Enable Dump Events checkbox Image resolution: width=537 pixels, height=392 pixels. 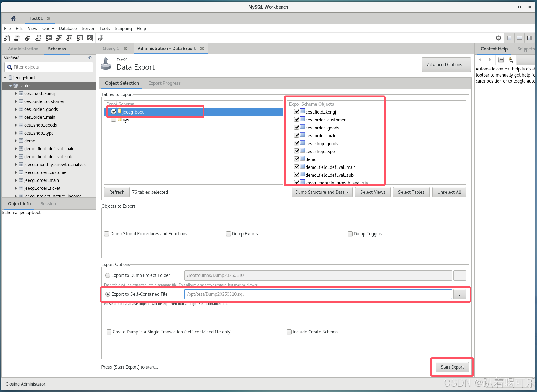pyautogui.click(x=228, y=234)
